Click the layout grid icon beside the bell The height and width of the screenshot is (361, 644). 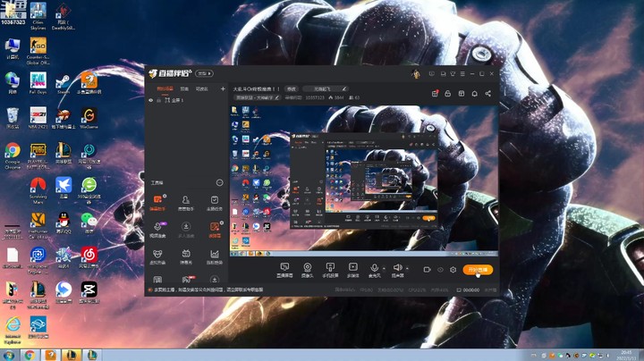click(462, 94)
